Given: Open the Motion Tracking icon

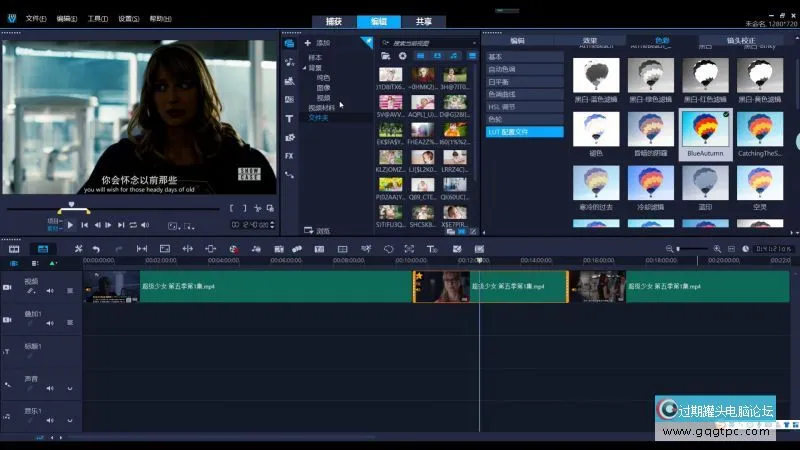Looking at the screenshot, I should coord(297,249).
